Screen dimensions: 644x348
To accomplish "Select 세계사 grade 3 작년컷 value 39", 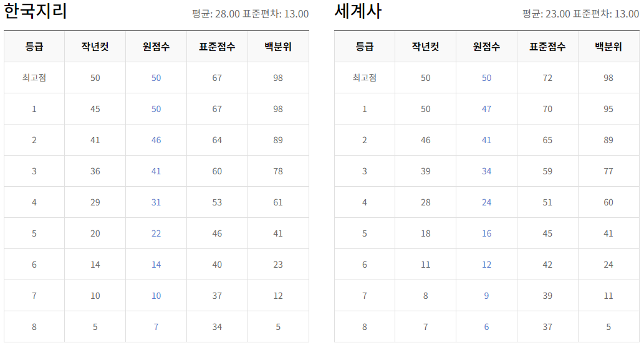I will (x=426, y=171).
